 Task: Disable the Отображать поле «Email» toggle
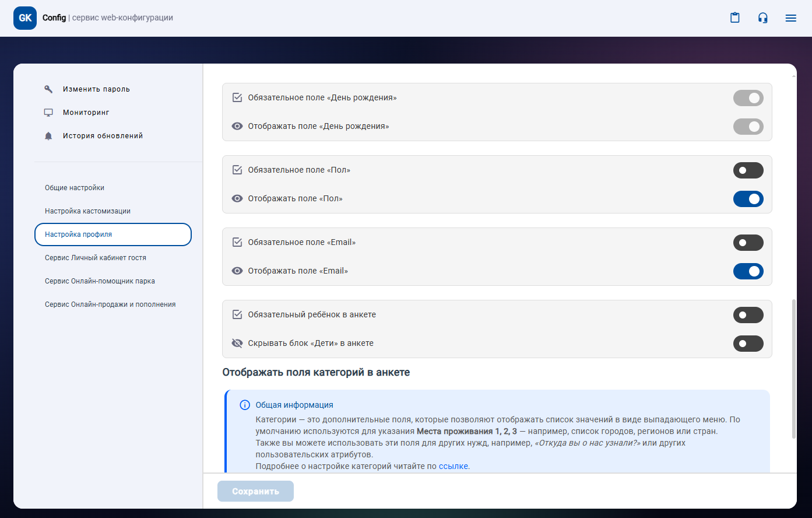click(748, 271)
